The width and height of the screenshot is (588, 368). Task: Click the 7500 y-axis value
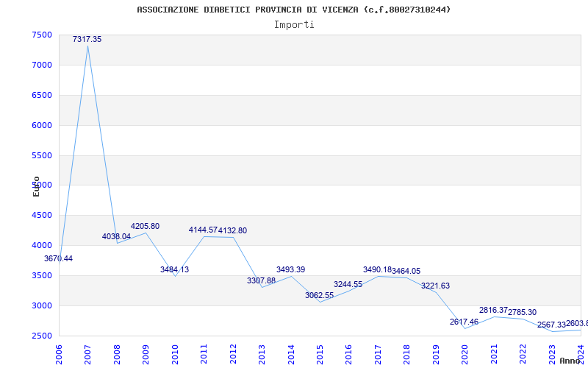pos(42,35)
